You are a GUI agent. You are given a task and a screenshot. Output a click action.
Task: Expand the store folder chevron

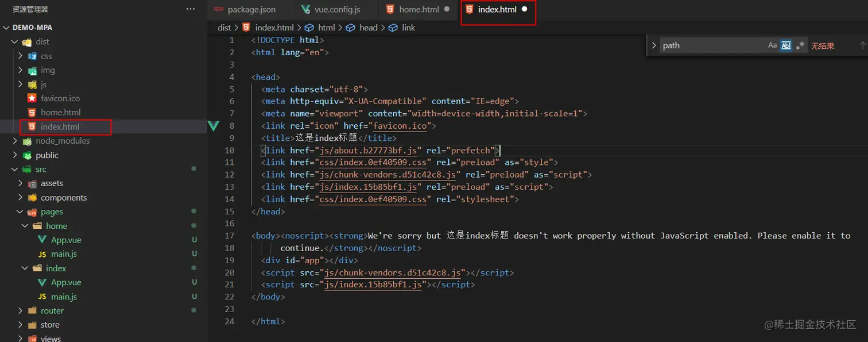point(20,325)
